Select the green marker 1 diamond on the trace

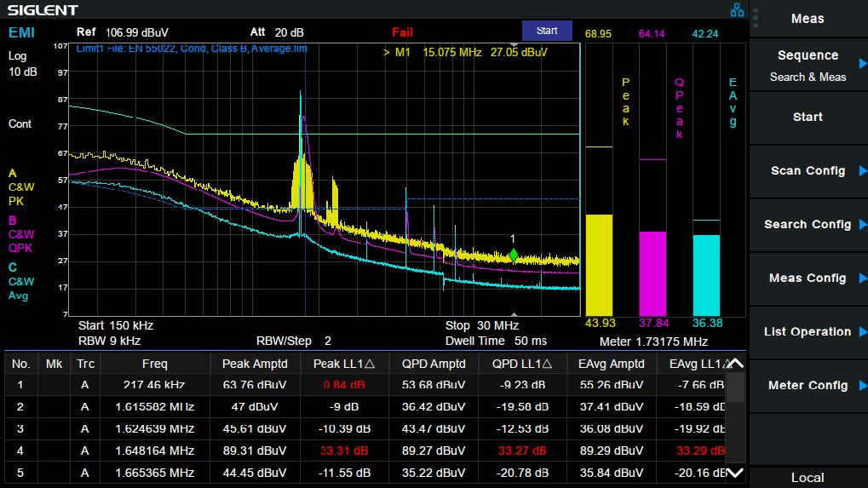pyautogui.click(x=513, y=255)
